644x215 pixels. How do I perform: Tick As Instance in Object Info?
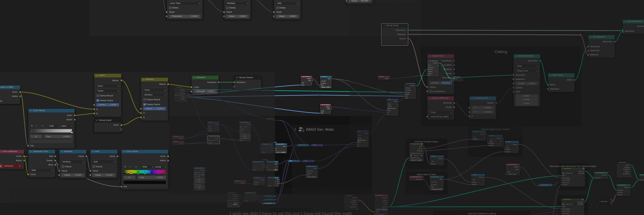[x=431, y=91]
